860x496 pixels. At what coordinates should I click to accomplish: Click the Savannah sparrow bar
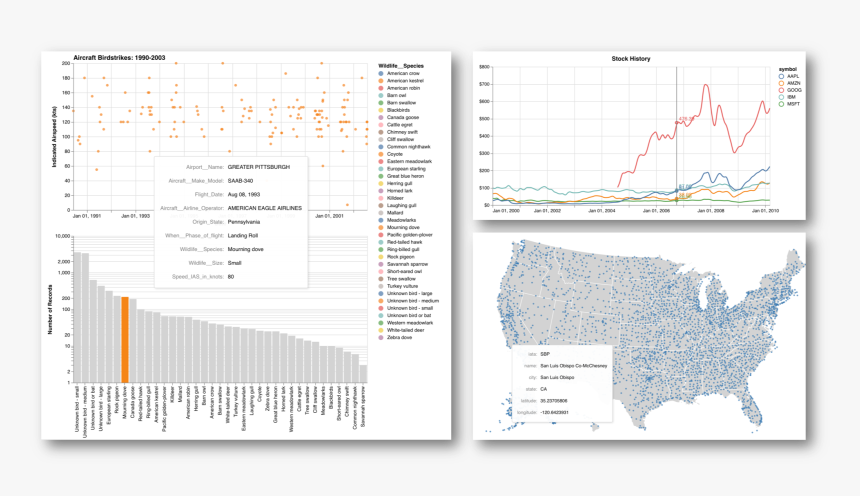[x=363, y=375]
